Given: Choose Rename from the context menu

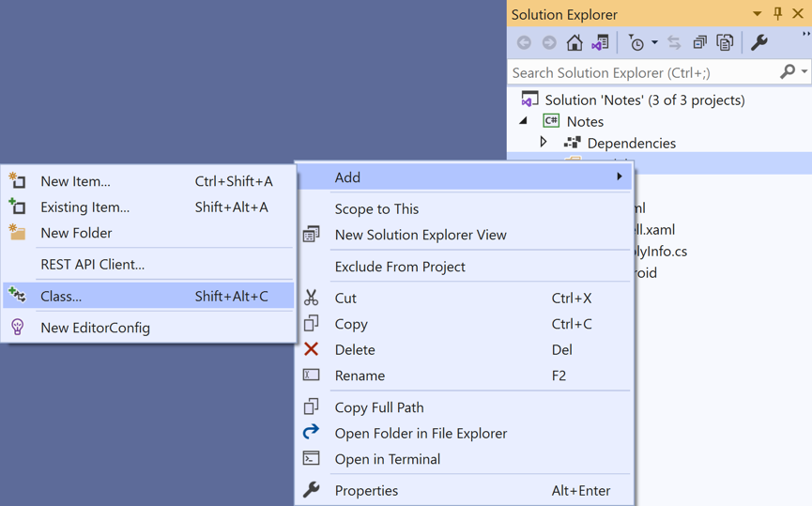Looking at the screenshot, I should (x=360, y=376).
